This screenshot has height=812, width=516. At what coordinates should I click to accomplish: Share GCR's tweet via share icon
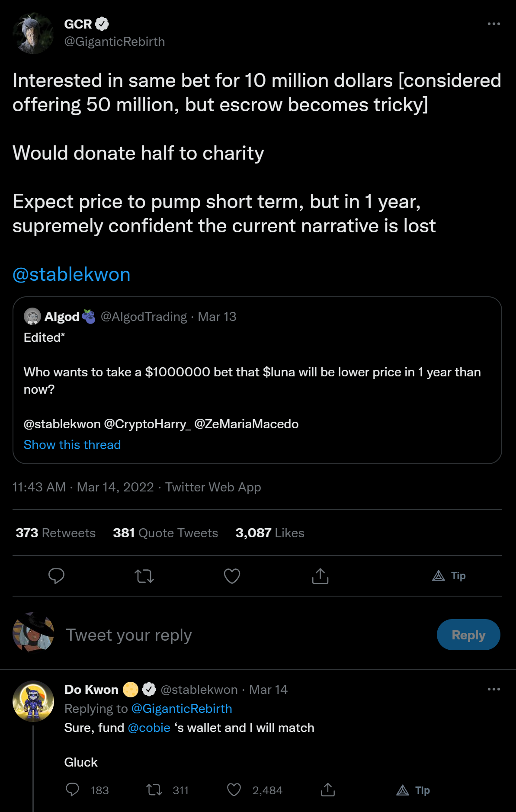(x=320, y=576)
